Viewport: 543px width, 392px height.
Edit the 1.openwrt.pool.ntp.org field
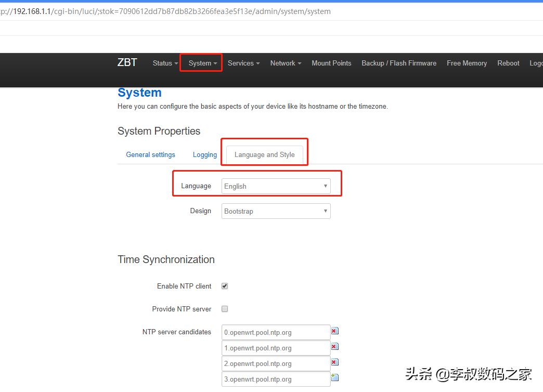[x=276, y=348]
